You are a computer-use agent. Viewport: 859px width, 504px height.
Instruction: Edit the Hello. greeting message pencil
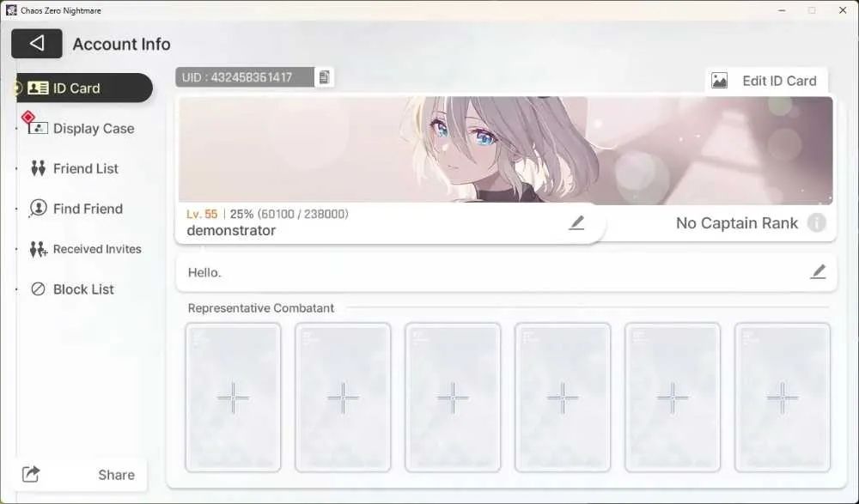coord(818,271)
